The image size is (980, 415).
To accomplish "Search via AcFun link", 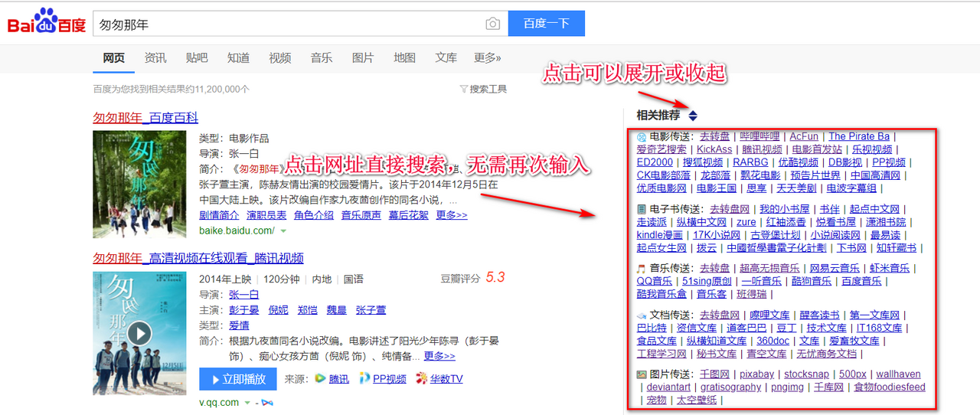I will click(805, 137).
